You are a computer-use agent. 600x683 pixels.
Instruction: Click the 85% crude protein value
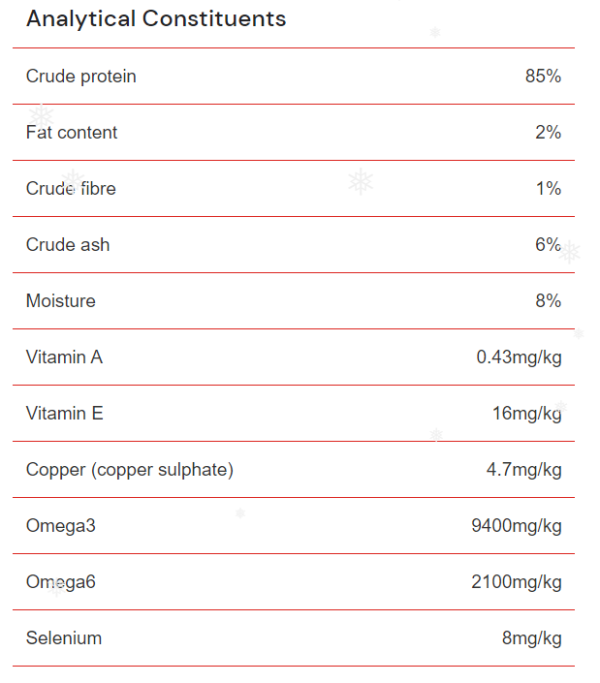pos(543,76)
